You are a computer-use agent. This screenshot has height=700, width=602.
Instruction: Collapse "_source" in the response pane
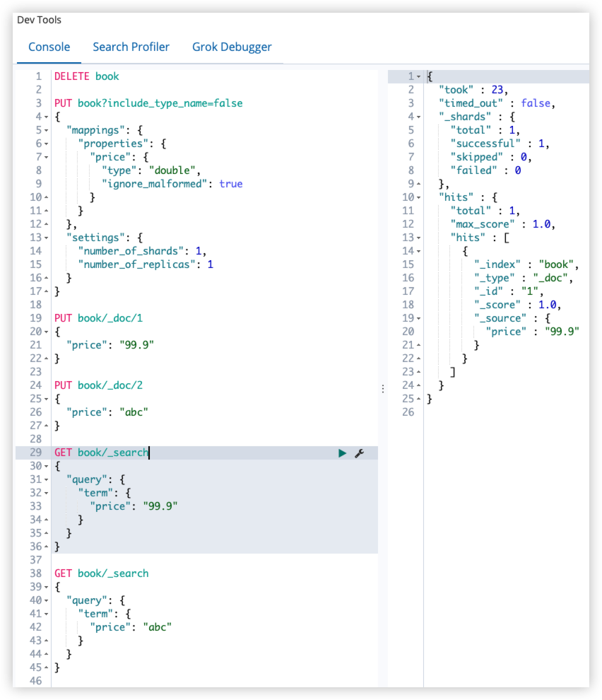coord(418,318)
